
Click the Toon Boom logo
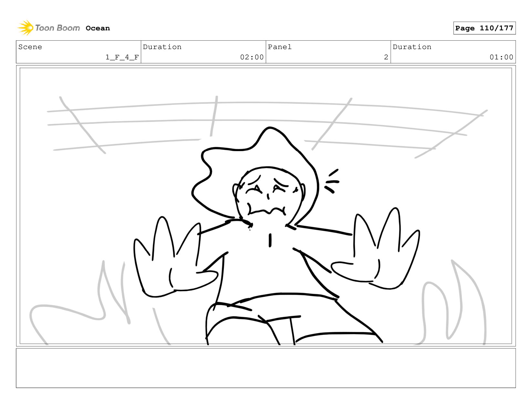pyautogui.click(x=48, y=28)
